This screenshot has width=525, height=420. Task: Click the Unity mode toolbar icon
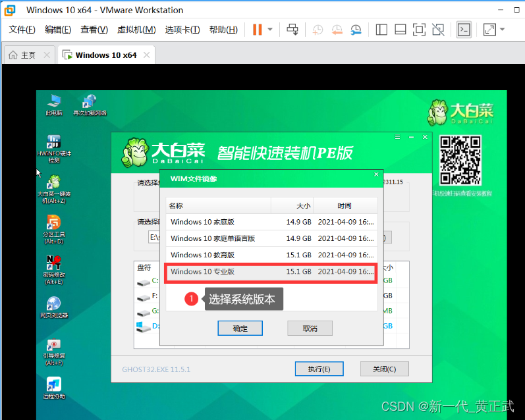click(438, 30)
